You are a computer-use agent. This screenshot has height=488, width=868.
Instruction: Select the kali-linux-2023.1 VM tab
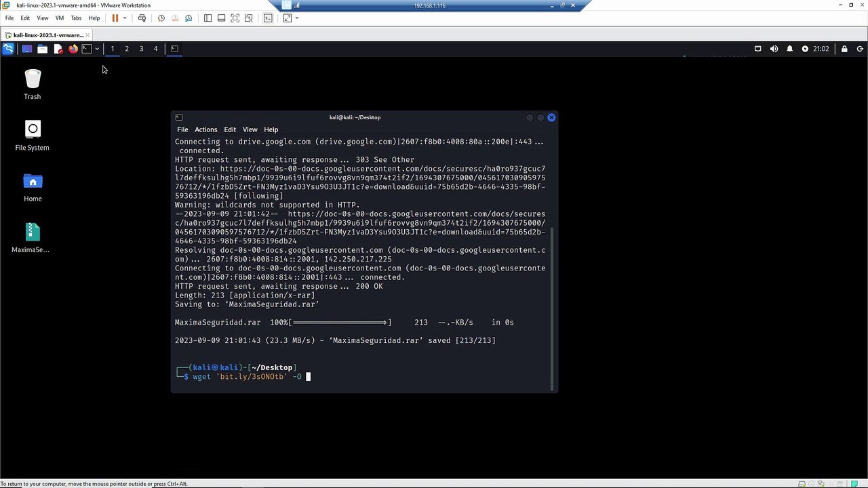click(48, 35)
